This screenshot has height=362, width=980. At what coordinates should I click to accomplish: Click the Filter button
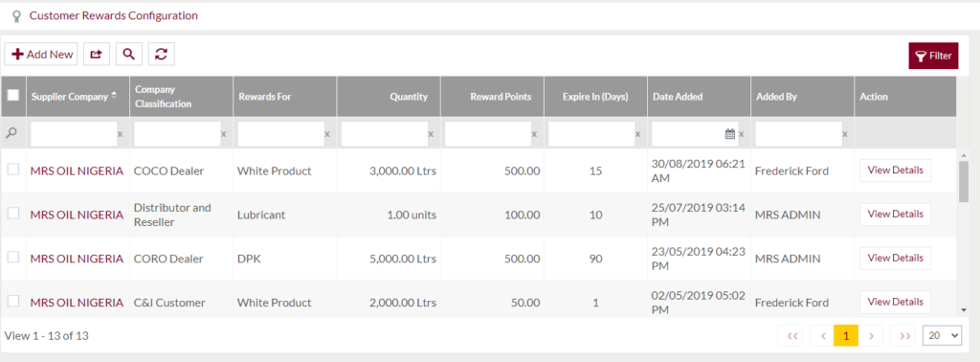tap(933, 56)
